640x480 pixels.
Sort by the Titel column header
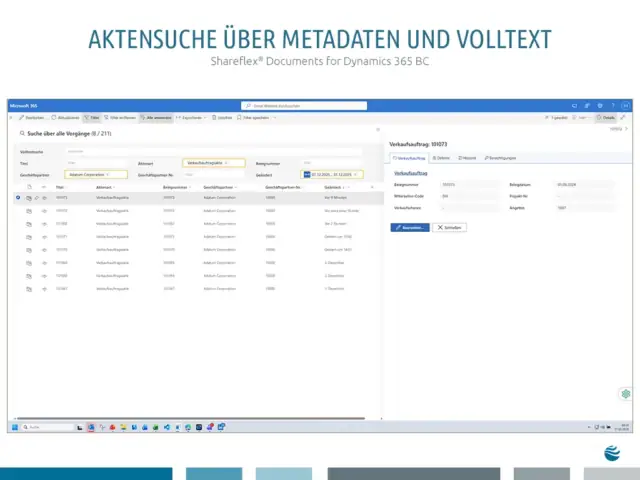tap(60, 187)
